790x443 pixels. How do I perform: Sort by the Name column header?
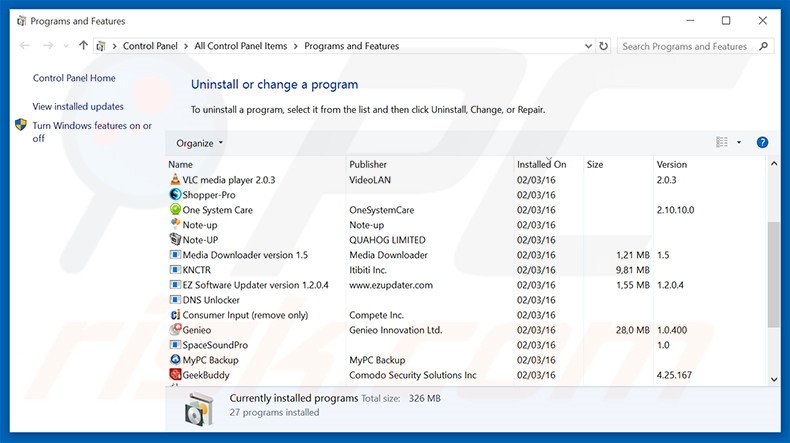[x=180, y=164]
